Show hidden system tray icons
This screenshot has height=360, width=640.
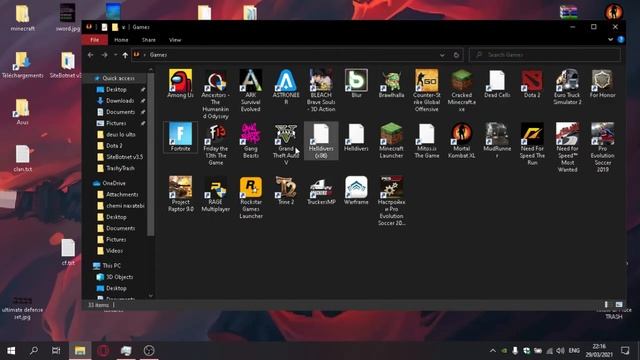tap(493, 351)
